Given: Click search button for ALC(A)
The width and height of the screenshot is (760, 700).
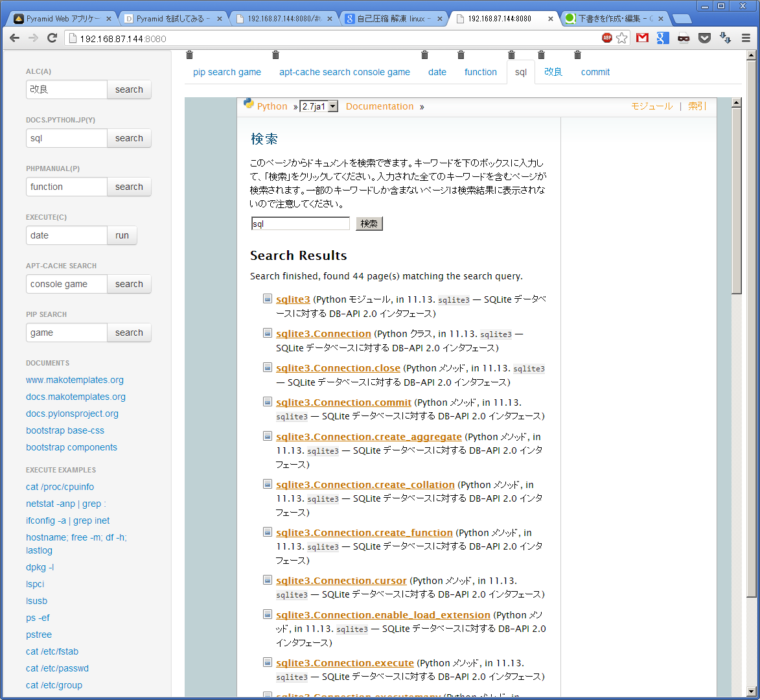Looking at the screenshot, I should (129, 89).
